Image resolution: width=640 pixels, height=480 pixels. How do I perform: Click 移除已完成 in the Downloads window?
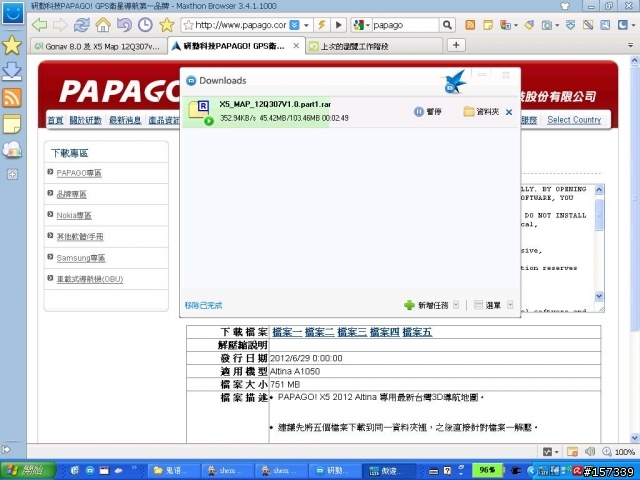203,305
